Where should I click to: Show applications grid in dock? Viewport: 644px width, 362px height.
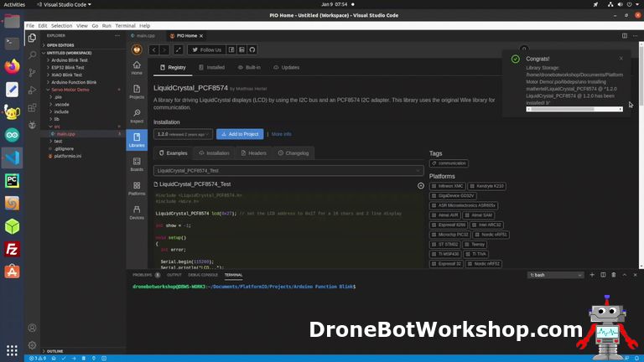(12, 350)
